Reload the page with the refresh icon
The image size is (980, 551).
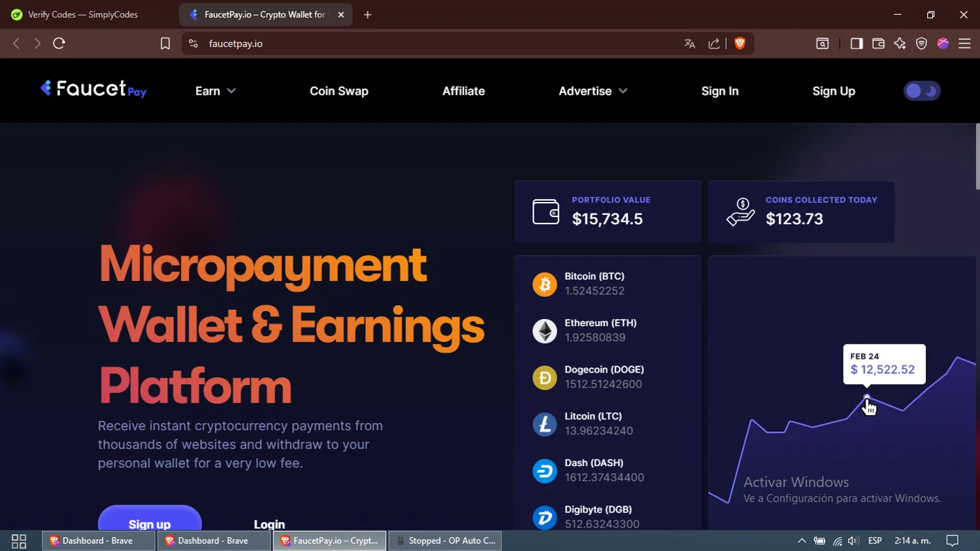(x=59, y=43)
